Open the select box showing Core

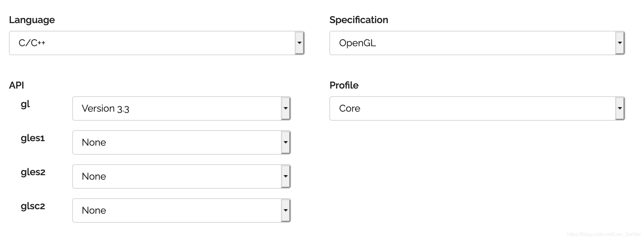(472, 108)
